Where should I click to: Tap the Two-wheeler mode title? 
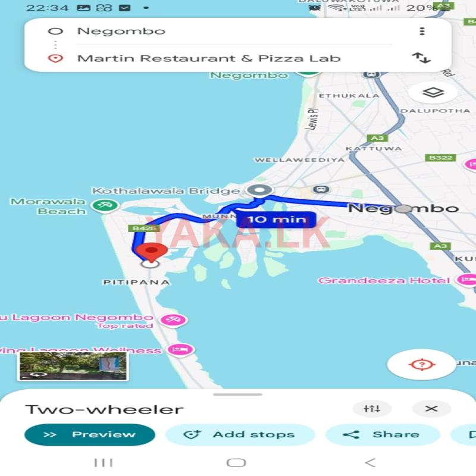(105, 409)
